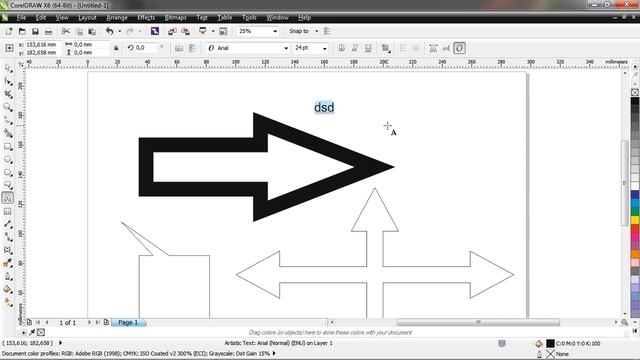
Task: Toggle Bold text formatting
Action: 342,48
